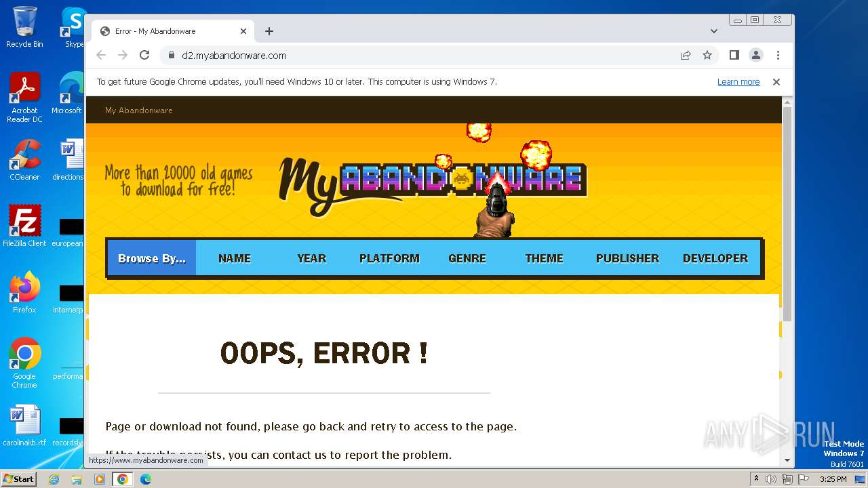Open File Explorer in taskbar

77,479
